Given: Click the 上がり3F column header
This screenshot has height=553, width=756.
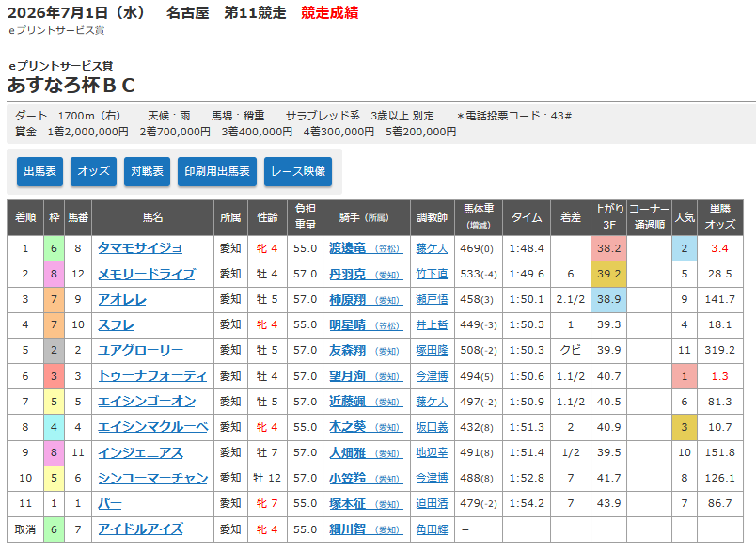Looking at the screenshot, I should click(609, 217).
